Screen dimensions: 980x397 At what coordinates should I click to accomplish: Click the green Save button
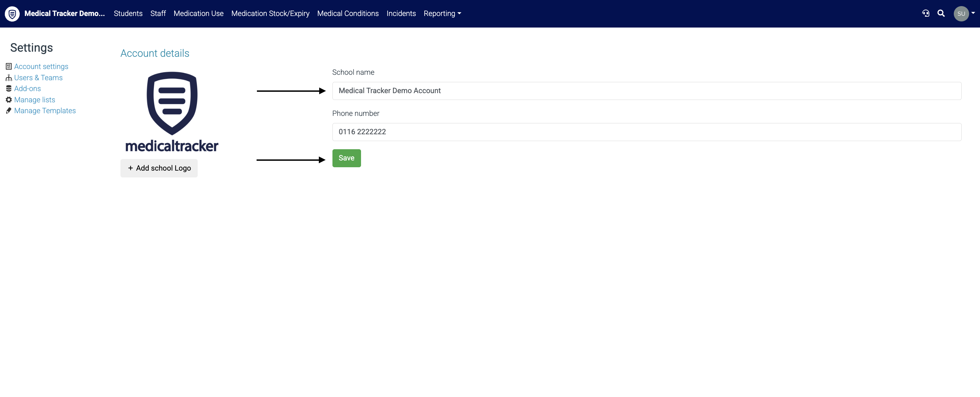[x=346, y=158]
